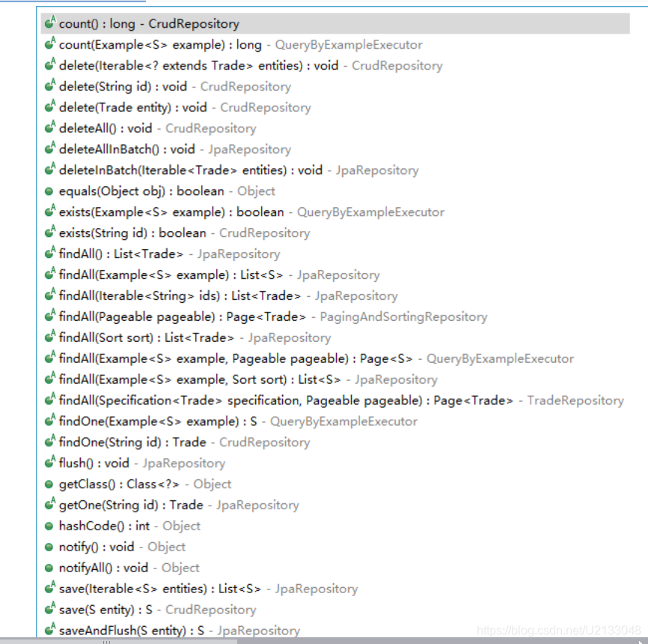648x644 pixels.
Task: Pick getClass() : Class<?> entry
Action: [335, 484]
